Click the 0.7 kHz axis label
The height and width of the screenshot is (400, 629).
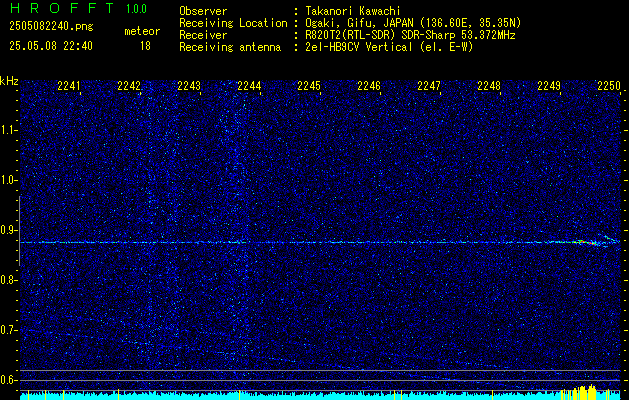pos(8,330)
